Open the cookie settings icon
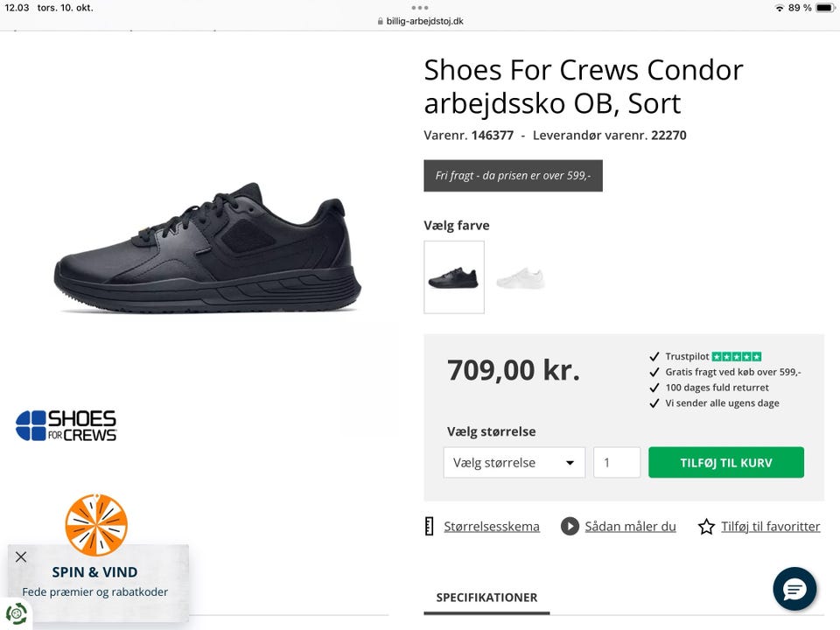 16,613
